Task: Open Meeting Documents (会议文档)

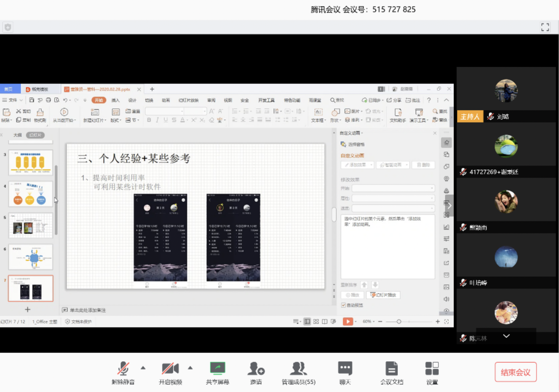Action: point(391,368)
